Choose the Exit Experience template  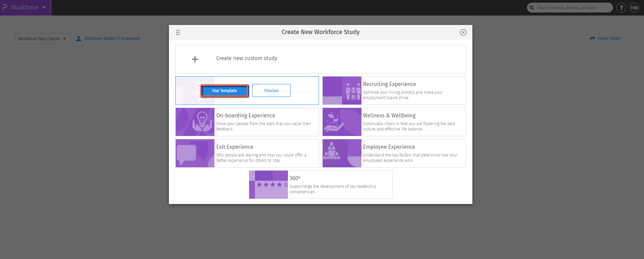pyautogui.click(x=247, y=153)
